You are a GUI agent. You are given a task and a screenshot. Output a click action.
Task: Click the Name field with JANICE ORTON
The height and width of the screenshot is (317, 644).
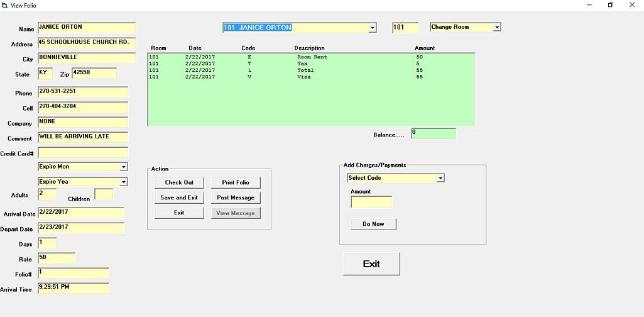tap(86, 28)
